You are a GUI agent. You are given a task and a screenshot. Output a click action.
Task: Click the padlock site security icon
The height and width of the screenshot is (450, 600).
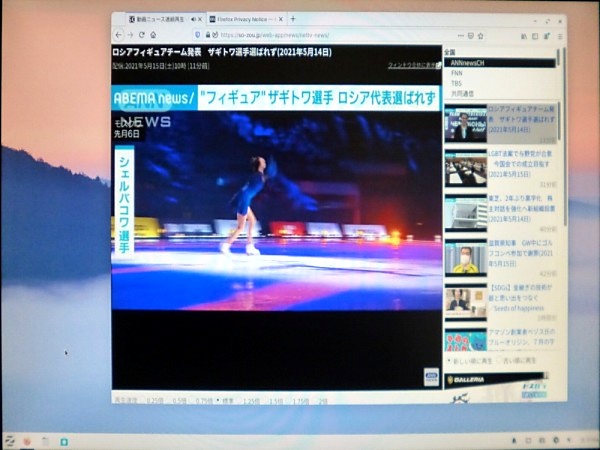click(x=208, y=35)
